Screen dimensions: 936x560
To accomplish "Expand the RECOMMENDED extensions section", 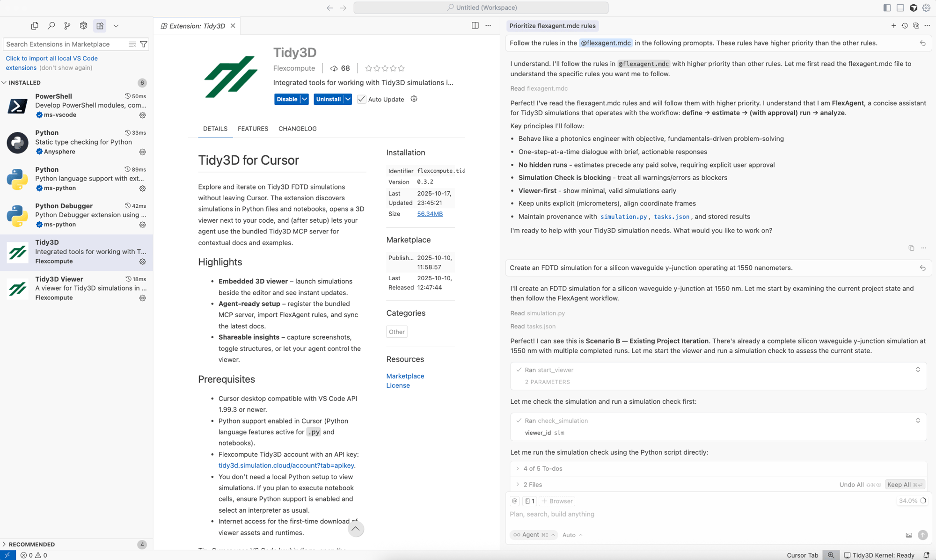I will pyautogui.click(x=31, y=544).
